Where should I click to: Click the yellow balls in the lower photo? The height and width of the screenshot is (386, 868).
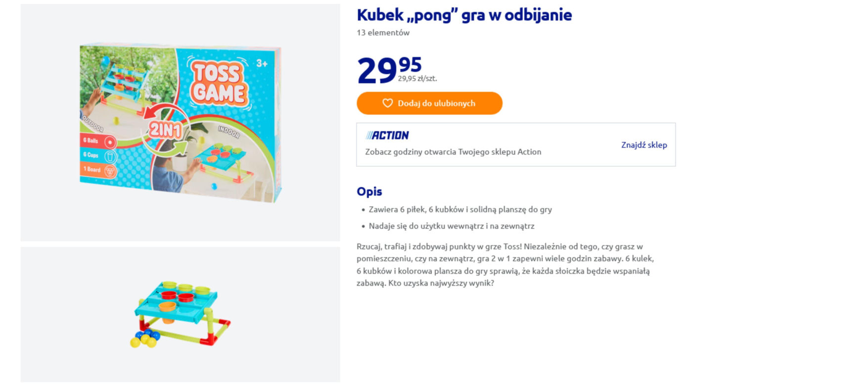point(143,341)
